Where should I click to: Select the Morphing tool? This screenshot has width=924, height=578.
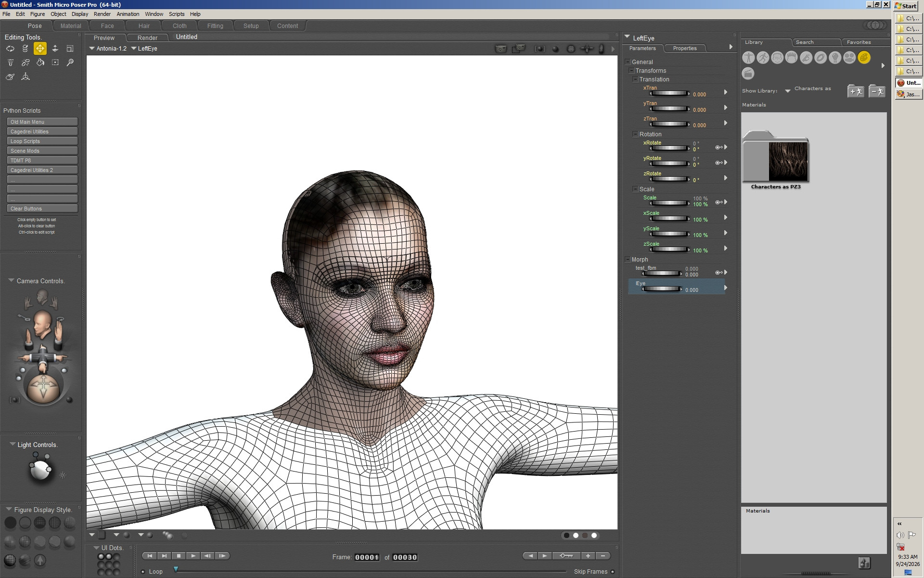point(10,77)
